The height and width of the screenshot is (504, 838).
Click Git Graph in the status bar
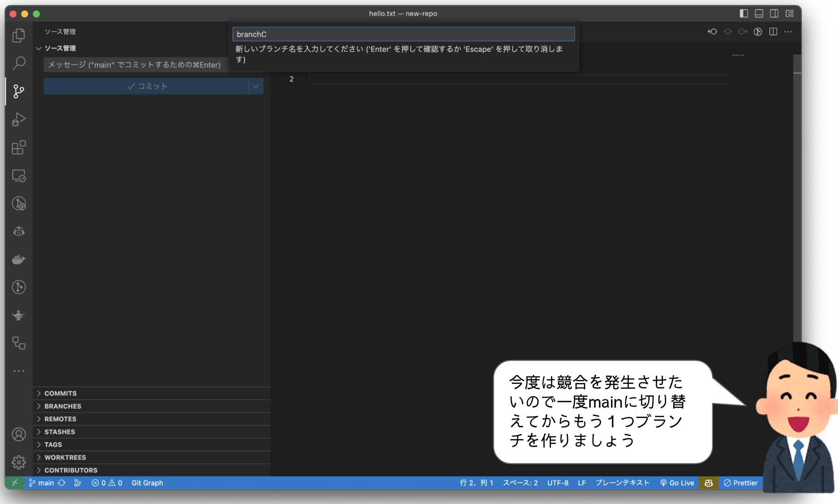[x=147, y=483]
